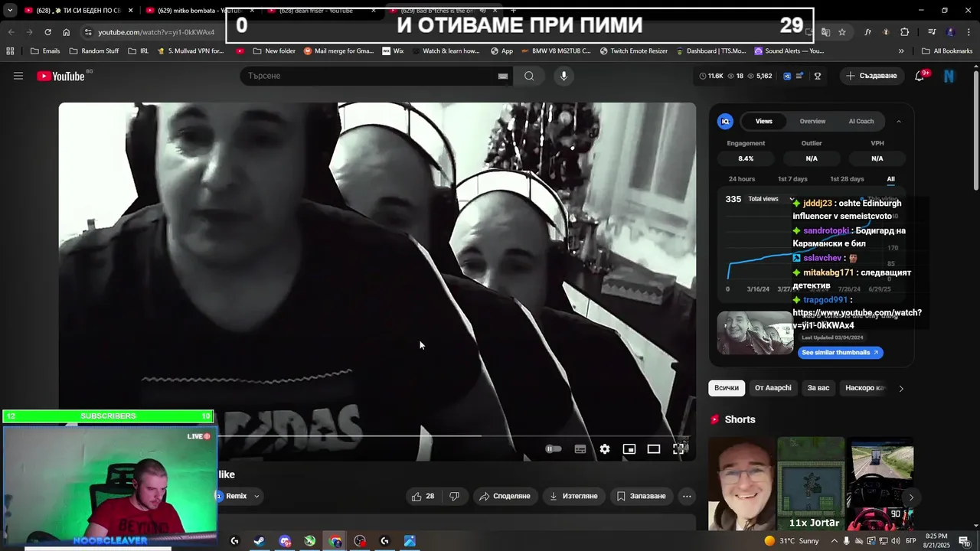Select the Views tab in vidIQ panel
This screenshot has width=980, height=551.
click(764, 121)
